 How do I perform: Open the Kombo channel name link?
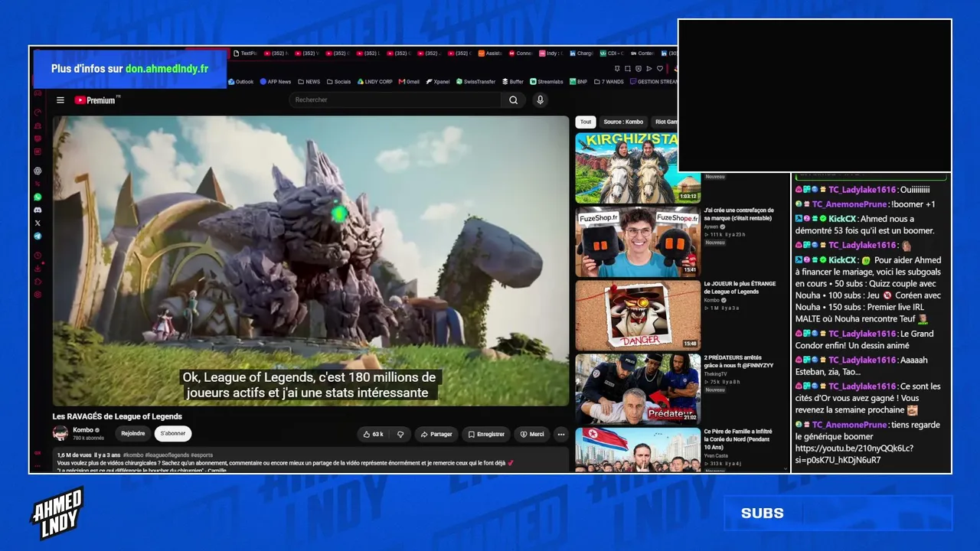pyautogui.click(x=83, y=430)
